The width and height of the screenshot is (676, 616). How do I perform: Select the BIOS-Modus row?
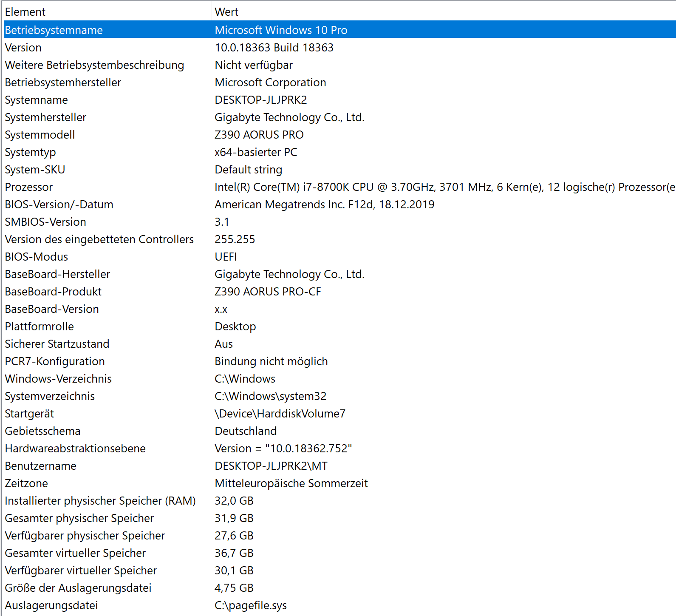tap(339, 257)
